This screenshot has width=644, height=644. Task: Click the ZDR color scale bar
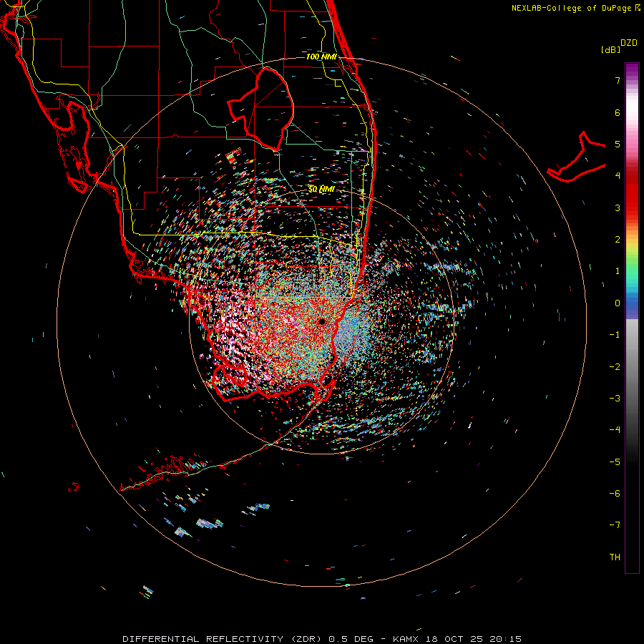click(x=632, y=318)
